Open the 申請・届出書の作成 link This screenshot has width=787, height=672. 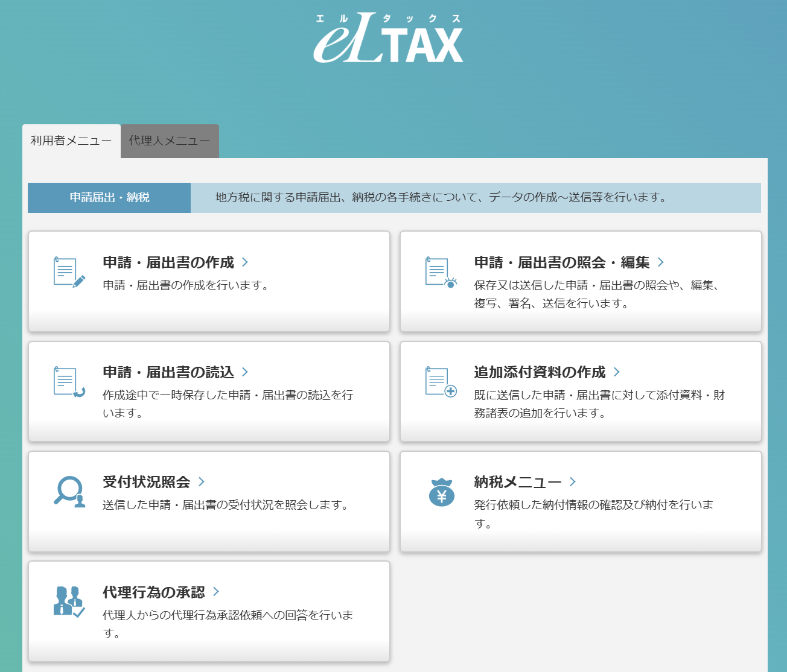point(168,262)
